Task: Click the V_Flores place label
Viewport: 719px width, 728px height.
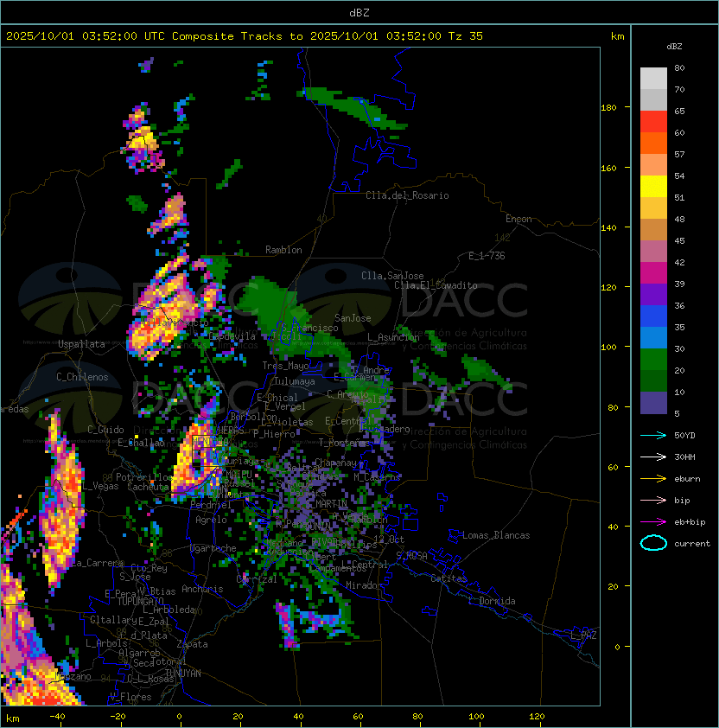Action: [x=130, y=697]
